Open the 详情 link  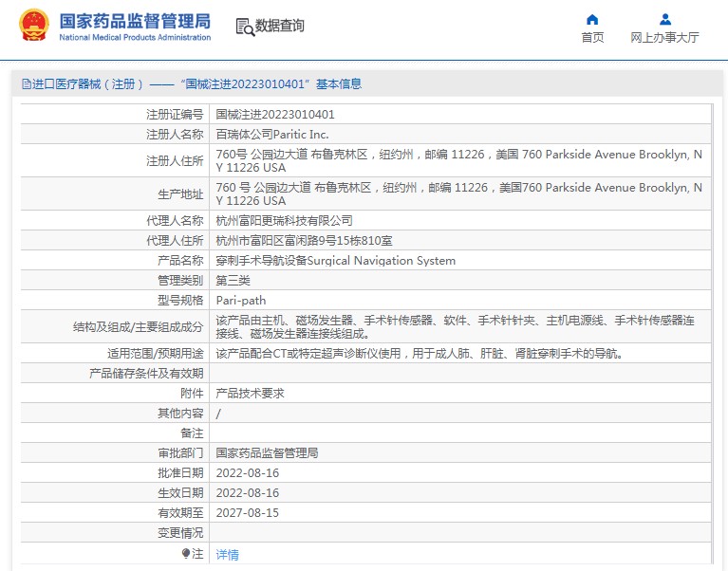(228, 554)
